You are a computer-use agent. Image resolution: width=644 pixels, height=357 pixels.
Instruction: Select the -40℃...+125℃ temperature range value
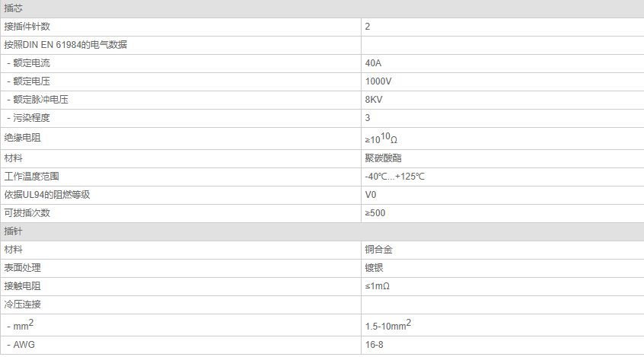(394, 177)
